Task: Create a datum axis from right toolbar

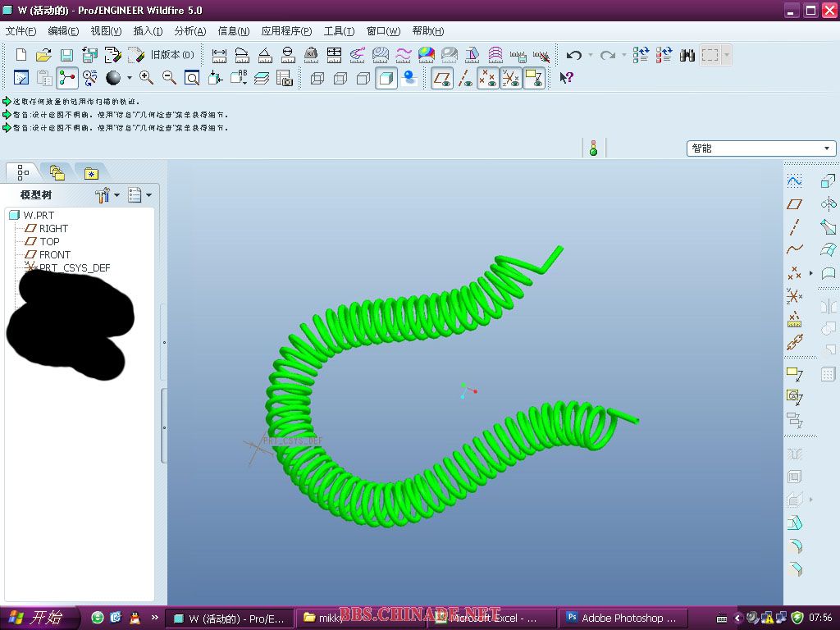Action: pos(794,227)
